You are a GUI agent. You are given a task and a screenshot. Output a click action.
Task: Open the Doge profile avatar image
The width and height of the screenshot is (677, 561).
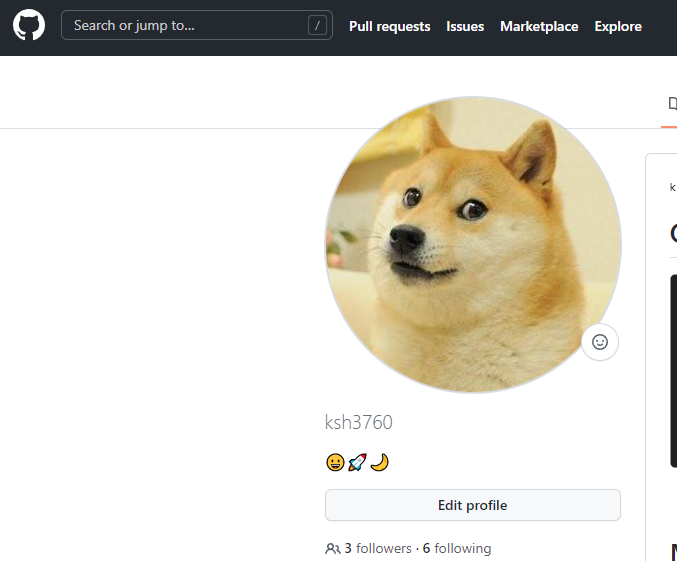point(473,245)
